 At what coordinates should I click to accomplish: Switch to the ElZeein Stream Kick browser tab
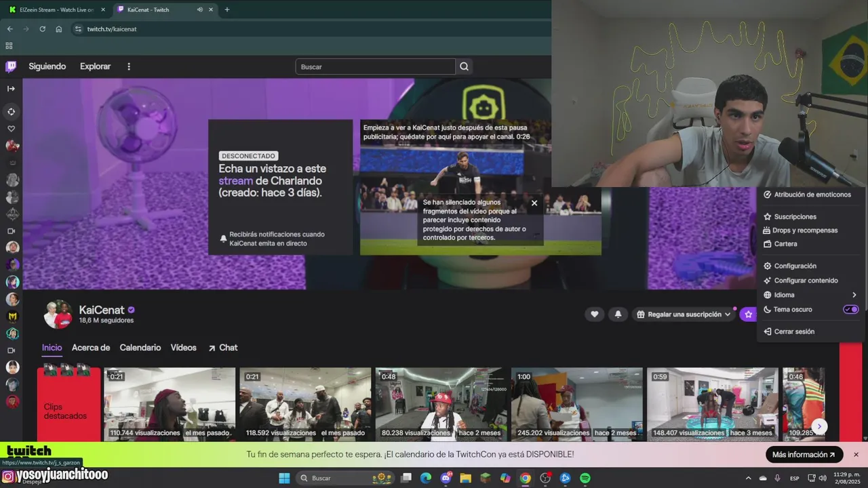[58, 9]
